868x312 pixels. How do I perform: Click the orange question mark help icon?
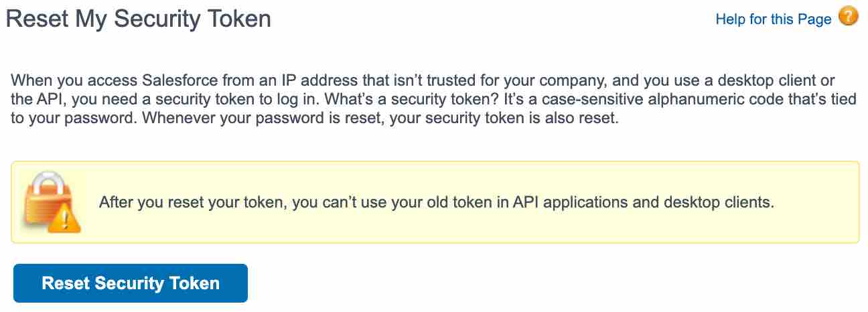848,17
